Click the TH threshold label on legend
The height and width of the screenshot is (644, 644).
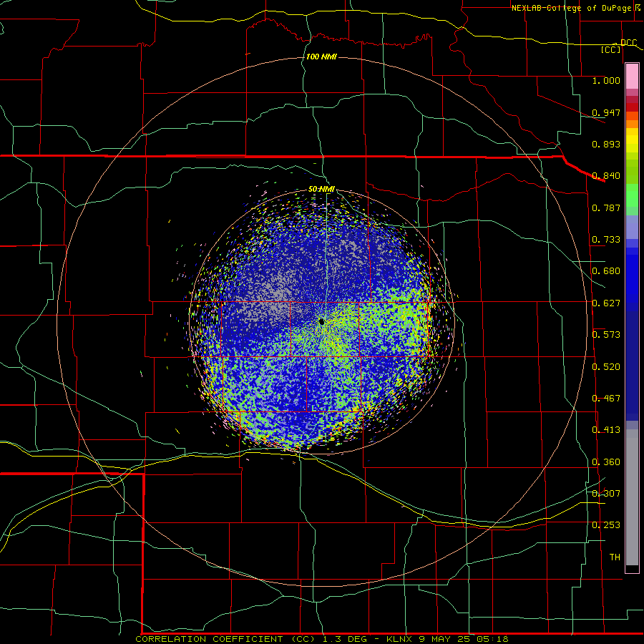pos(615,557)
